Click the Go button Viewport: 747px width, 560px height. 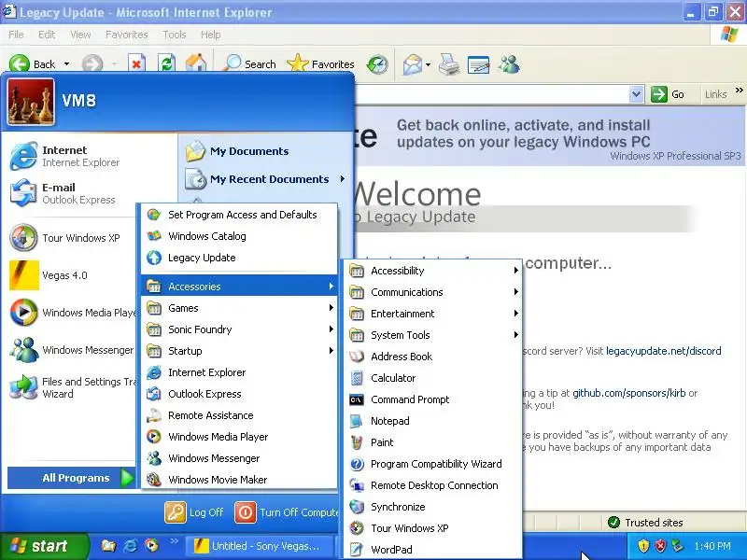click(668, 94)
